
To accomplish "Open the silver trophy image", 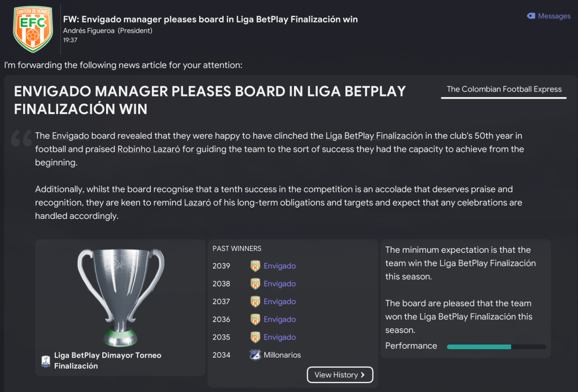I will click(120, 296).
